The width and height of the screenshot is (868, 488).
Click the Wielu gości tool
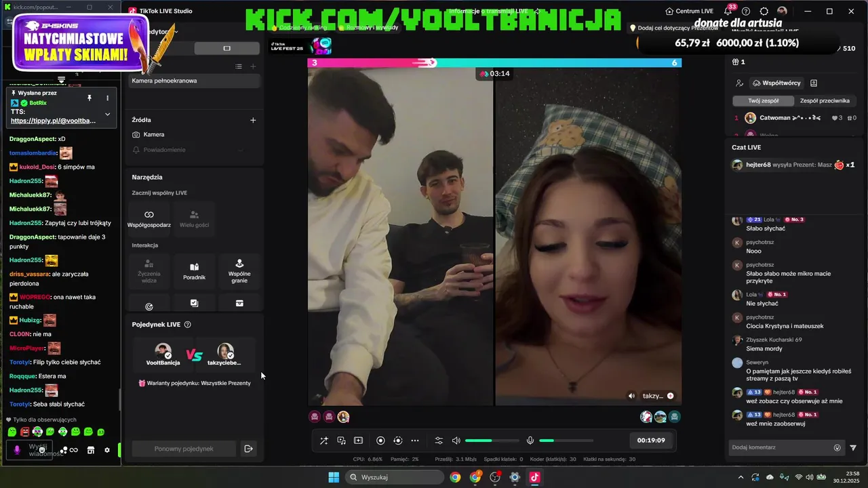coord(195,218)
